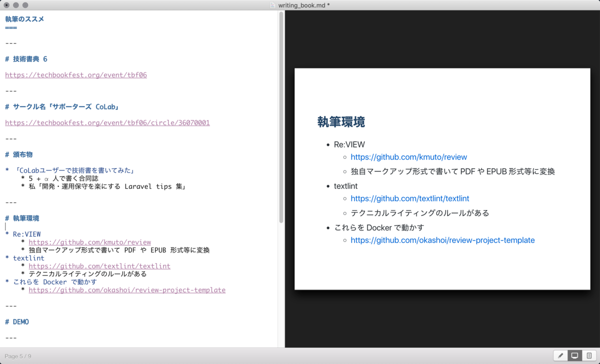Open the techbookfest tbf06 event link

(75, 74)
